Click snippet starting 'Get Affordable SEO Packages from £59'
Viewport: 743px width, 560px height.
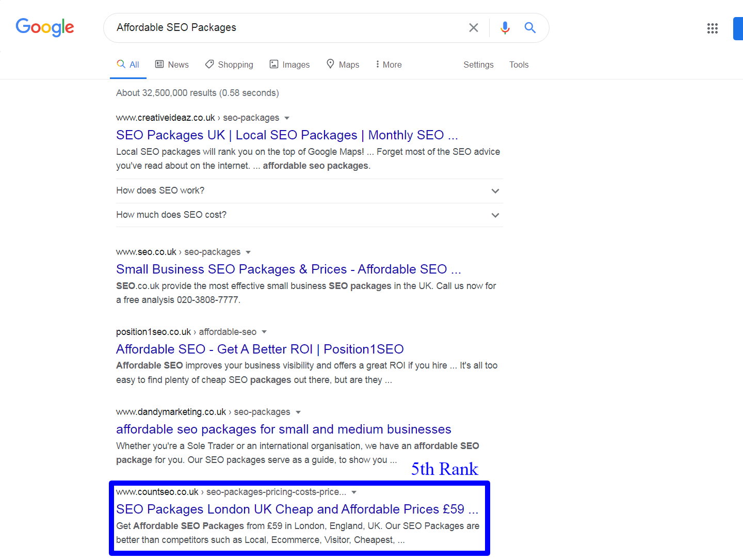(x=298, y=533)
